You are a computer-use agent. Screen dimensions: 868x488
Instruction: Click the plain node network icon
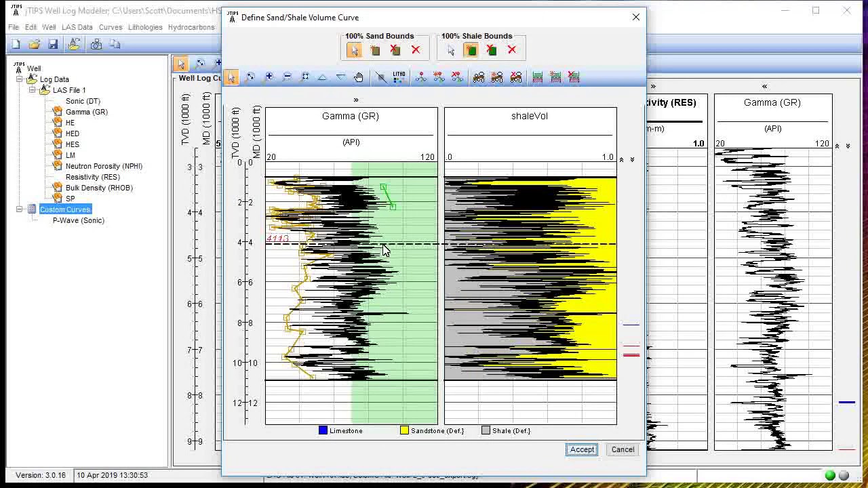tap(421, 77)
